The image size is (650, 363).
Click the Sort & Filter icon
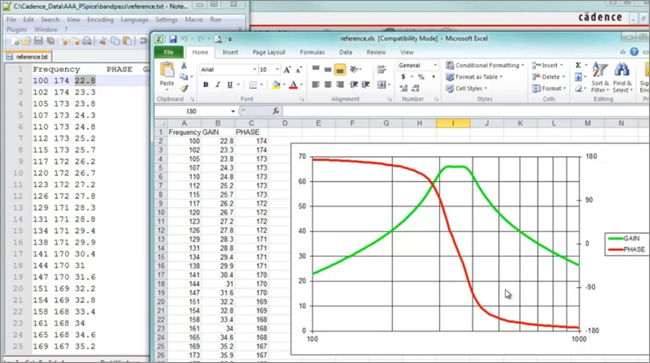(x=599, y=77)
